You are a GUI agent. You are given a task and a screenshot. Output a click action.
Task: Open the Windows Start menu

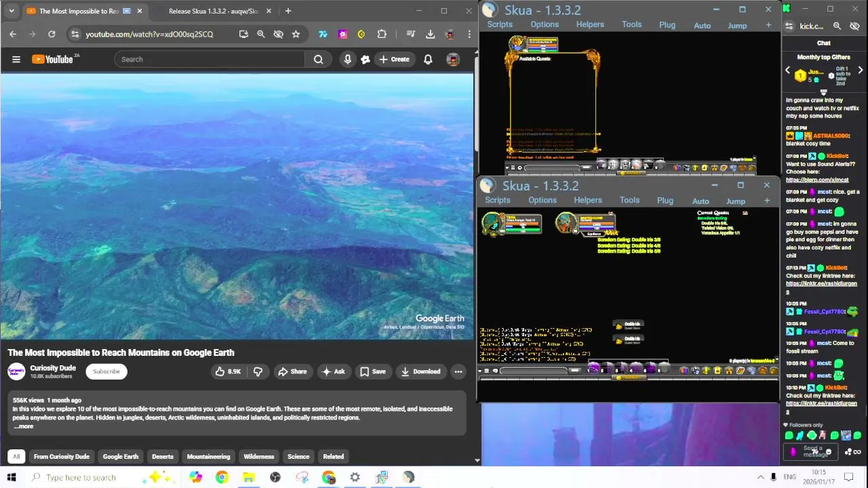[12, 477]
